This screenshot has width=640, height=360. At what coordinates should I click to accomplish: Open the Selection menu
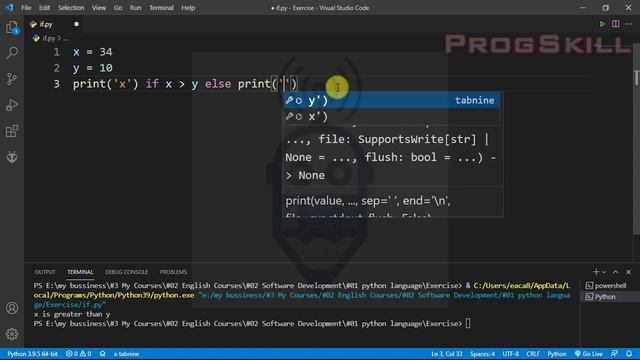click(x=71, y=8)
